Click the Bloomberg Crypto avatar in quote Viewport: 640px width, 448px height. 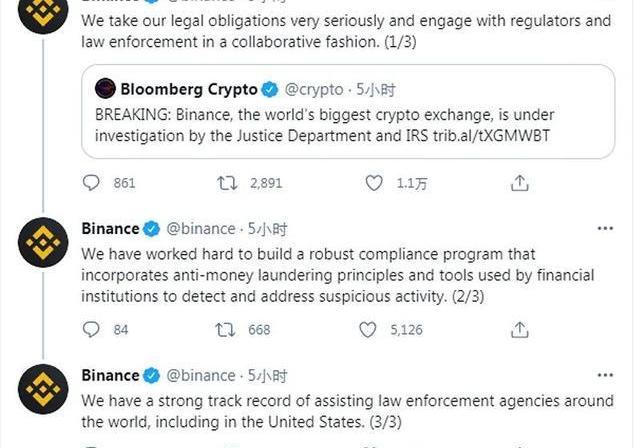click(x=105, y=89)
